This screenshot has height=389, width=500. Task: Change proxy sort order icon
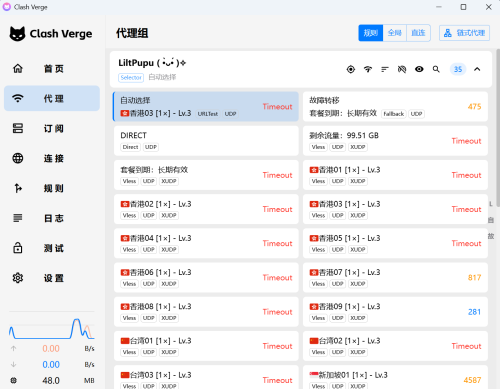385,69
